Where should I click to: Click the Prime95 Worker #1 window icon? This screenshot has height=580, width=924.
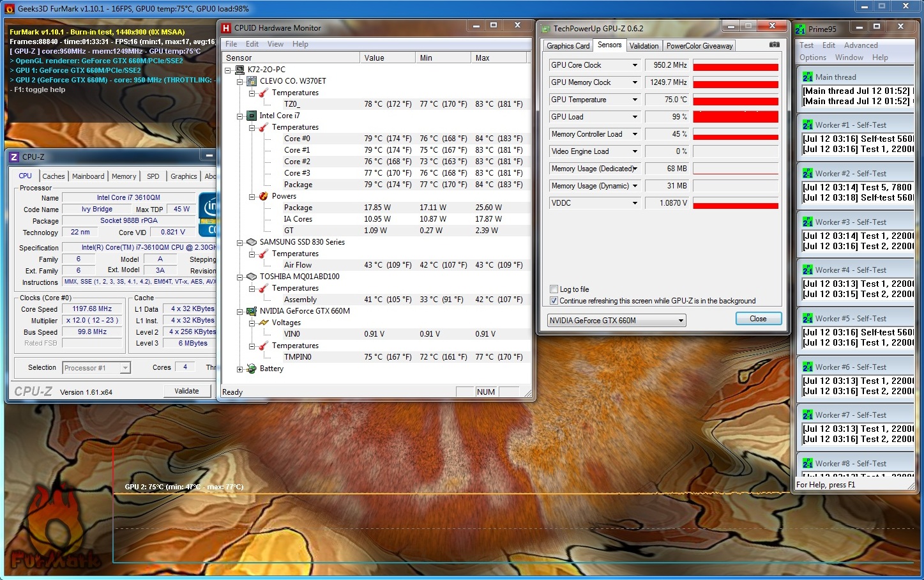tap(808, 125)
